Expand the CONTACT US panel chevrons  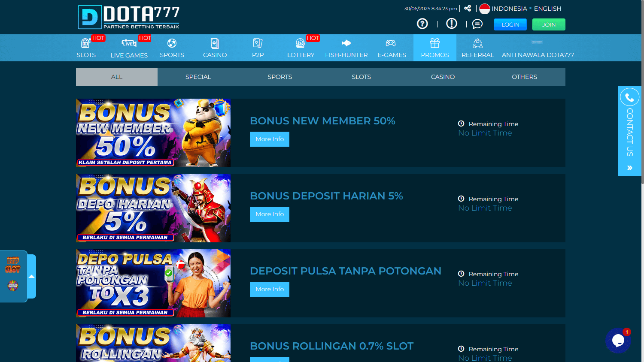[x=629, y=168]
